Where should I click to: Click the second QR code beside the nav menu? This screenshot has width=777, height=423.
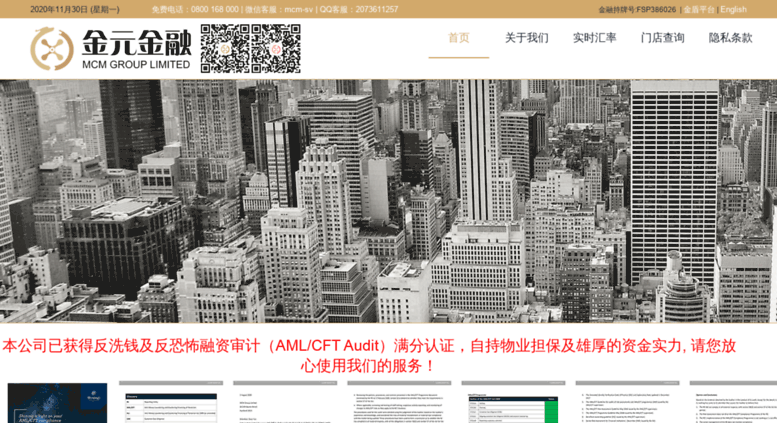click(x=276, y=49)
